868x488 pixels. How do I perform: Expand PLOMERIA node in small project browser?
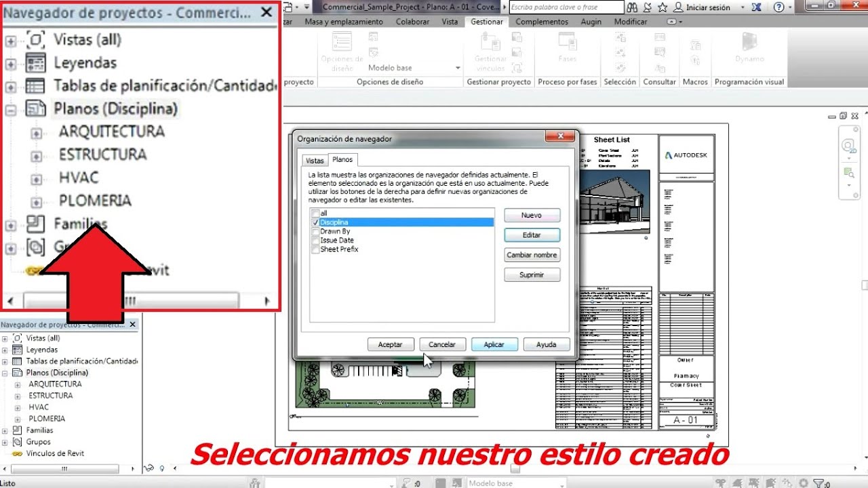[18, 419]
